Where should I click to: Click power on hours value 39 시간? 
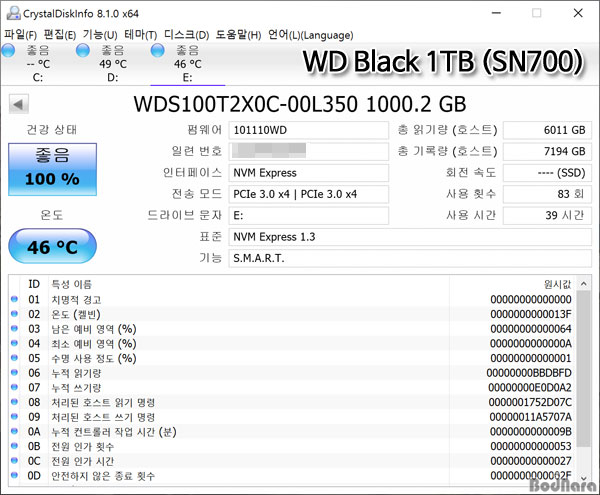click(547, 216)
